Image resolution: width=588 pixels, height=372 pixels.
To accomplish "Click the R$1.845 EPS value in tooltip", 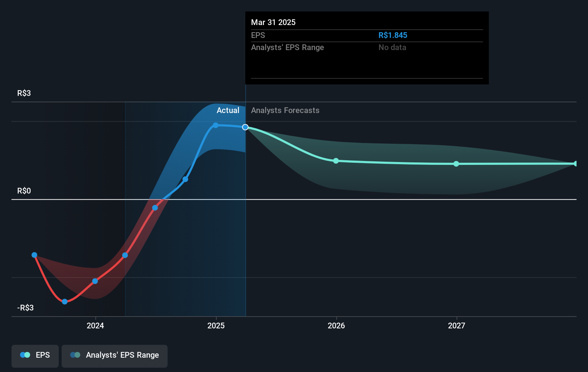I will (393, 35).
